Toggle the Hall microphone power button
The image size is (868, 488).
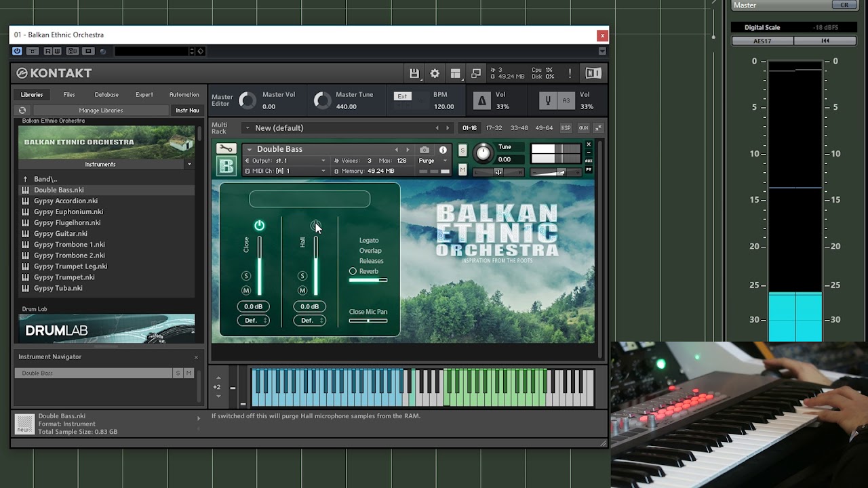[x=315, y=225]
